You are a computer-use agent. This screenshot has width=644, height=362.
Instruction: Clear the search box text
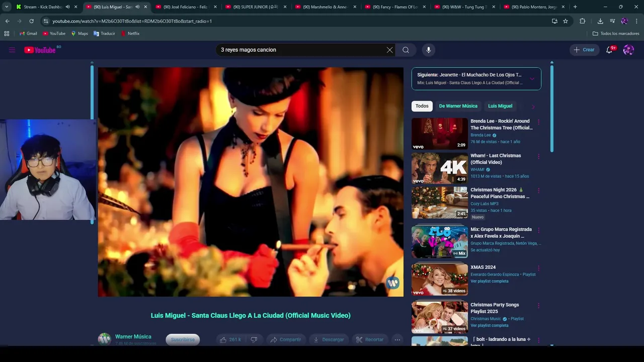[x=389, y=50]
